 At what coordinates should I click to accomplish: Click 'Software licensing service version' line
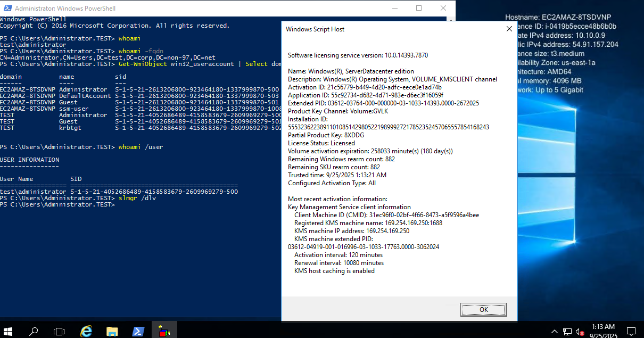(x=358, y=55)
